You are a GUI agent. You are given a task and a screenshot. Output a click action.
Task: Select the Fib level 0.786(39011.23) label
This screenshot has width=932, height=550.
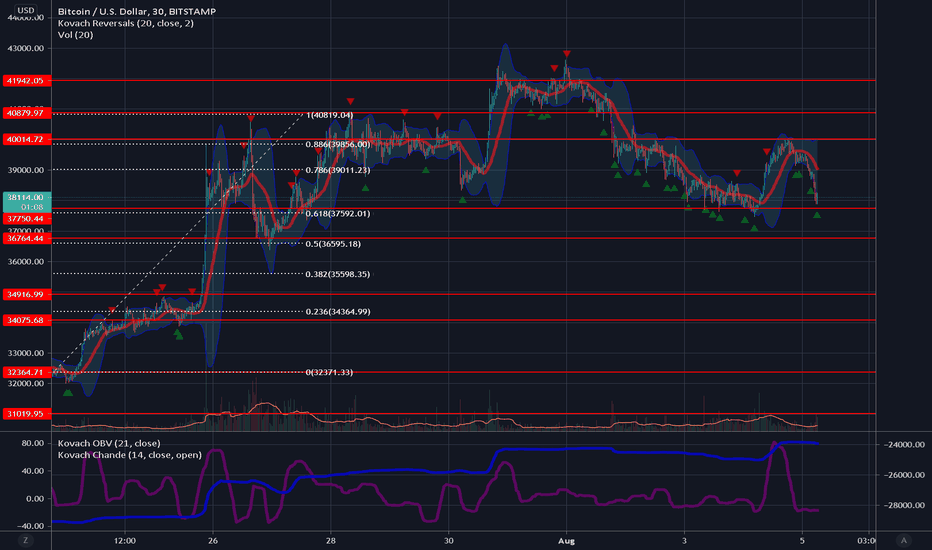point(338,170)
